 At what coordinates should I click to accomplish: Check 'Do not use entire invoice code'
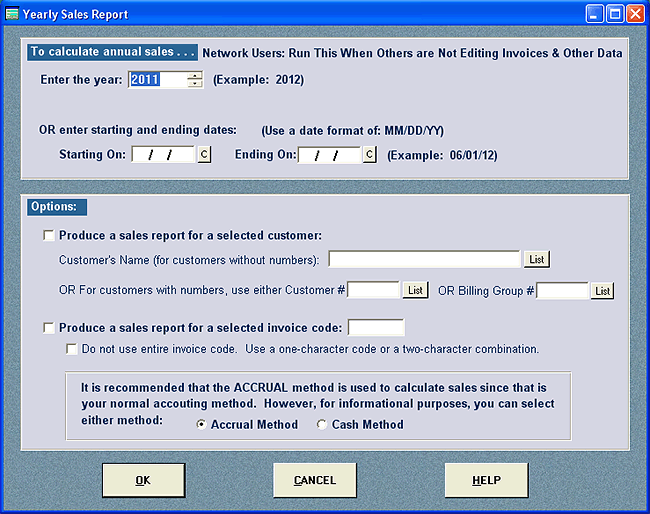click(x=71, y=349)
